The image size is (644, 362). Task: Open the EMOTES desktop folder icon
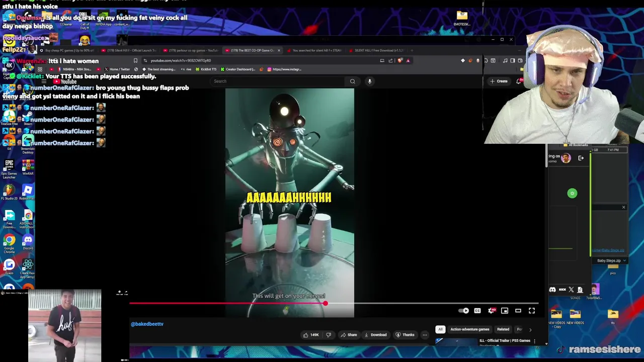[x=462, y=18]
